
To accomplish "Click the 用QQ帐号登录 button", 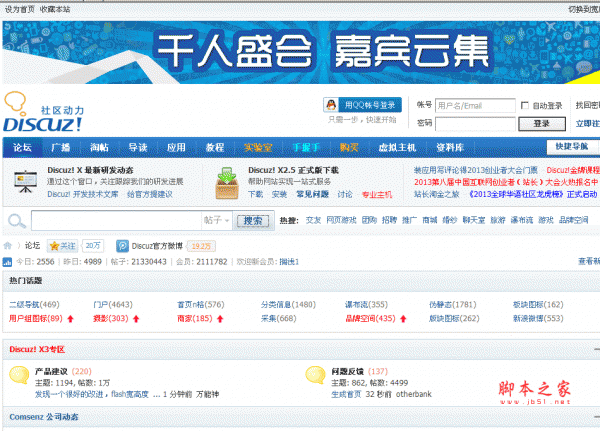I will (x=363, y=105).
